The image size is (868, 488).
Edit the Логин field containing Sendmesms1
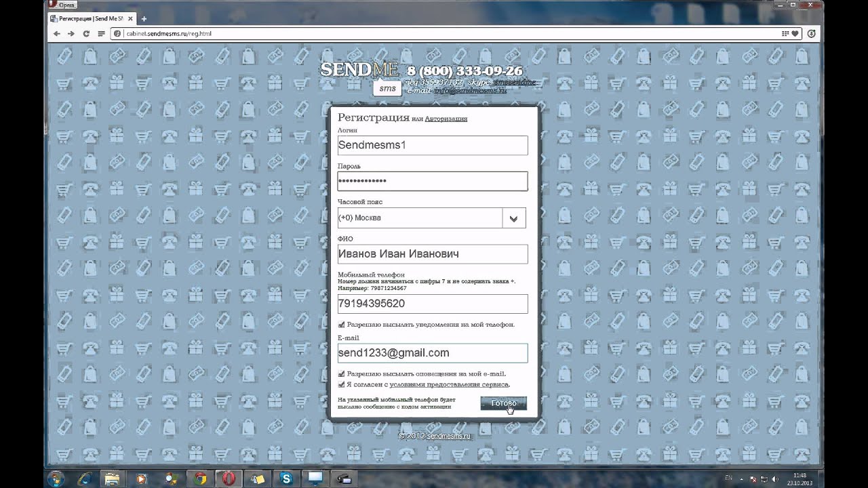click(x=433, y=145)
